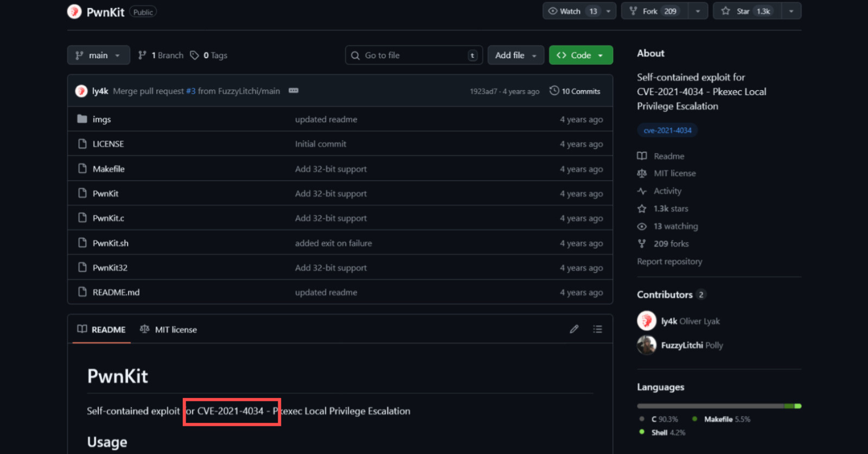Viewport: 868px width, 454px height.
Task: Click ly4k avatar in Contributors
Action: [x=646, y=321]
